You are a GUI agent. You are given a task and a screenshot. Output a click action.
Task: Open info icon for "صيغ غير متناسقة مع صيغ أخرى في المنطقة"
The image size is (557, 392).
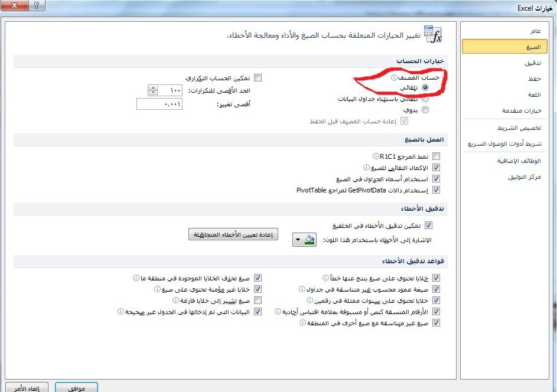pos(302,323)
